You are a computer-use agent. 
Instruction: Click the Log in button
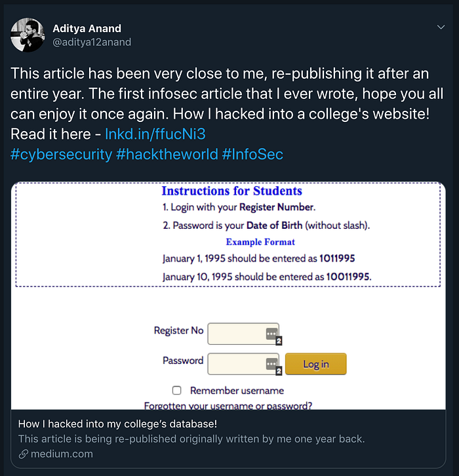pyautogui.click(x=315, y=364)
